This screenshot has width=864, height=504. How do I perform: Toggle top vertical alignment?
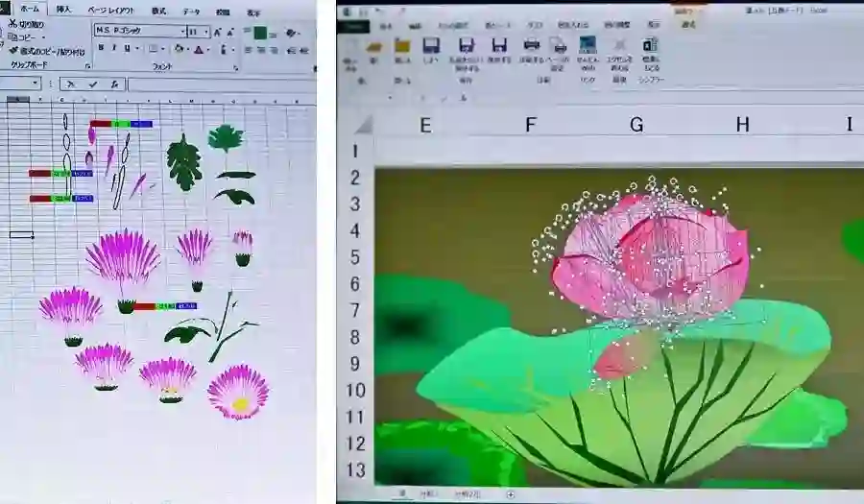coord(248,32)
